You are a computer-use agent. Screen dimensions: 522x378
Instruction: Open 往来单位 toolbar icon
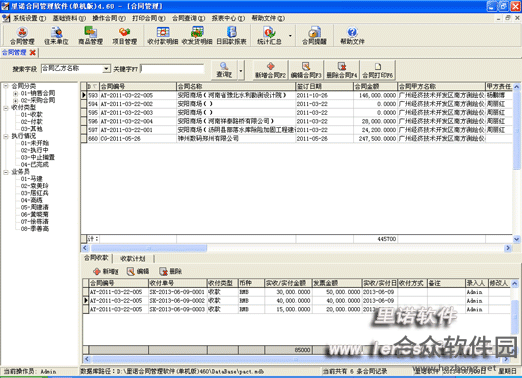click(x=56, y=36)
